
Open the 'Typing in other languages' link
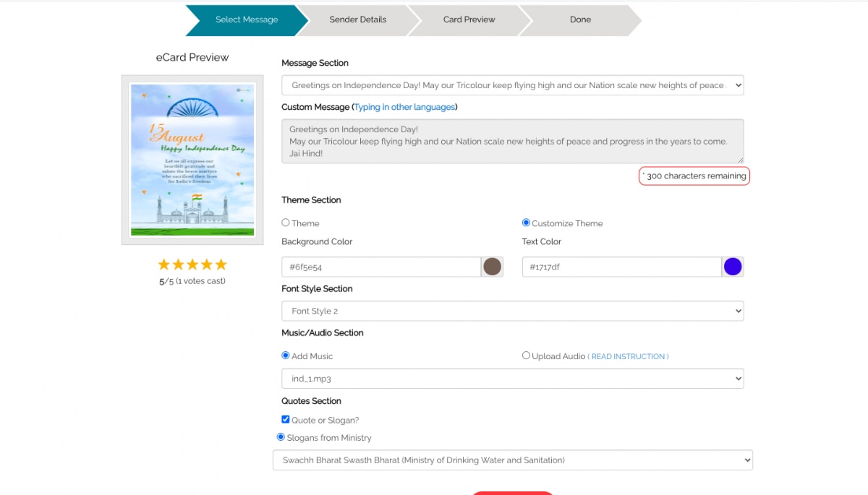point(404,107)
